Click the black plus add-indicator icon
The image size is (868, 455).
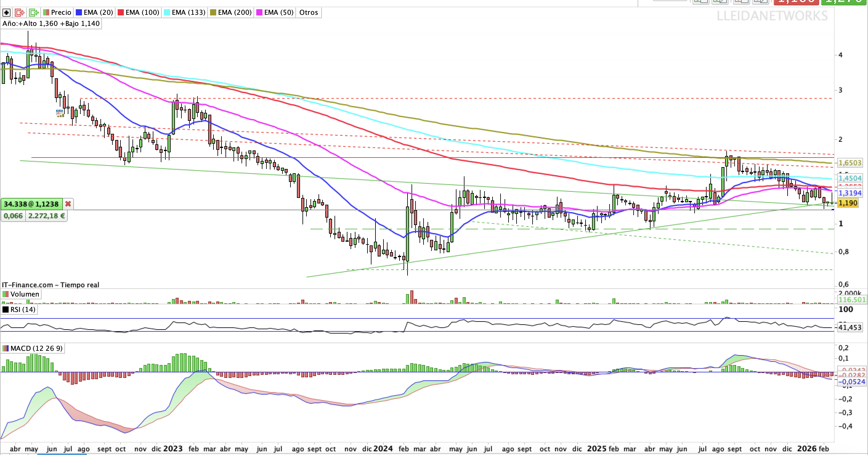(x=6, y=12)
